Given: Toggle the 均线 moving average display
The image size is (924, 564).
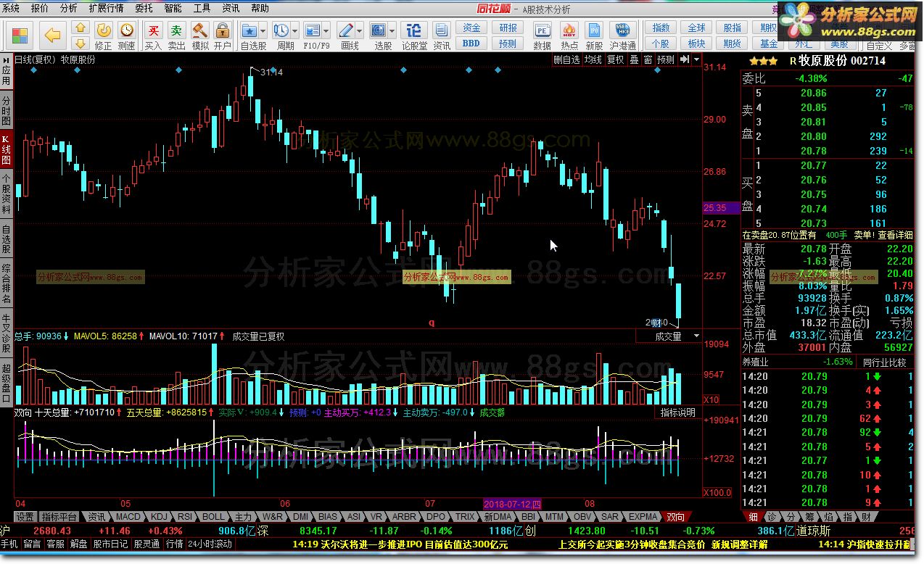Looking at the screenshot, I should 593,59.
